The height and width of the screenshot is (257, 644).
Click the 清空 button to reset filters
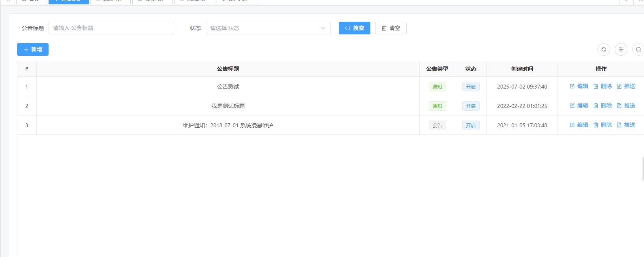click(391, 28)
